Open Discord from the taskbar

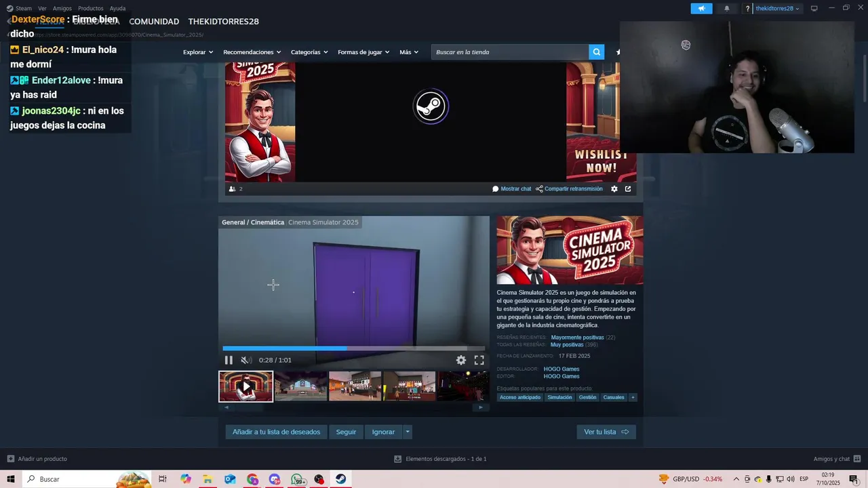275,479
